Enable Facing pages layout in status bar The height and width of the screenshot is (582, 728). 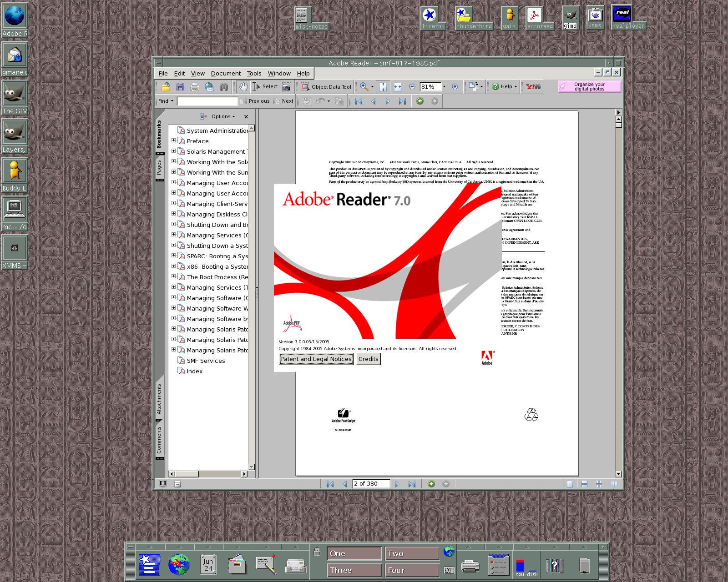tap(613, 484)
